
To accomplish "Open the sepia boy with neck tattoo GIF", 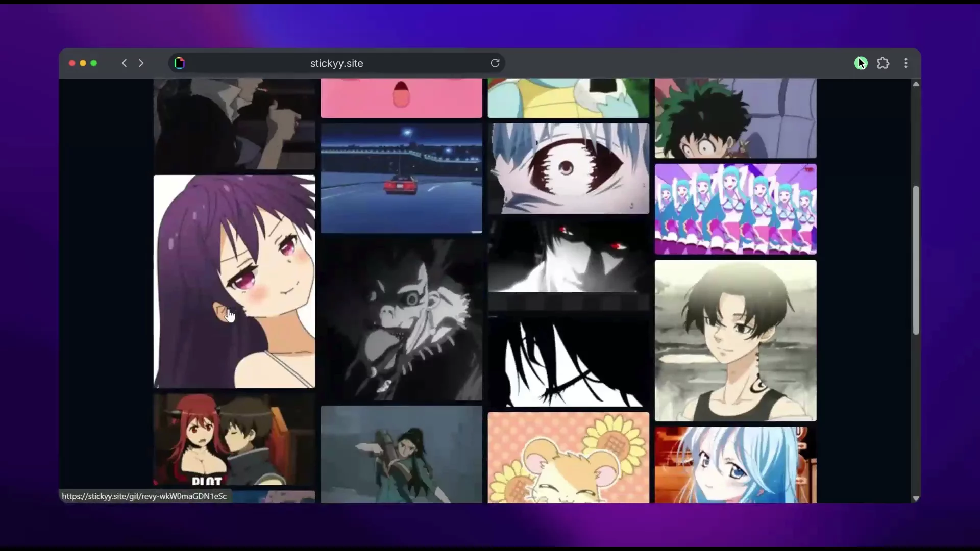I will click(735, 340).
